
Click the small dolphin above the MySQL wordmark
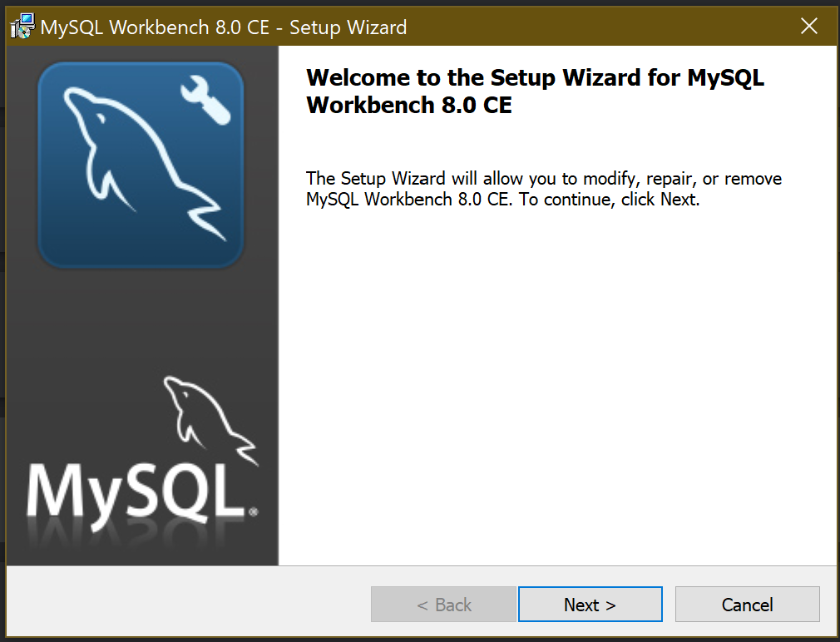point(210,420)
